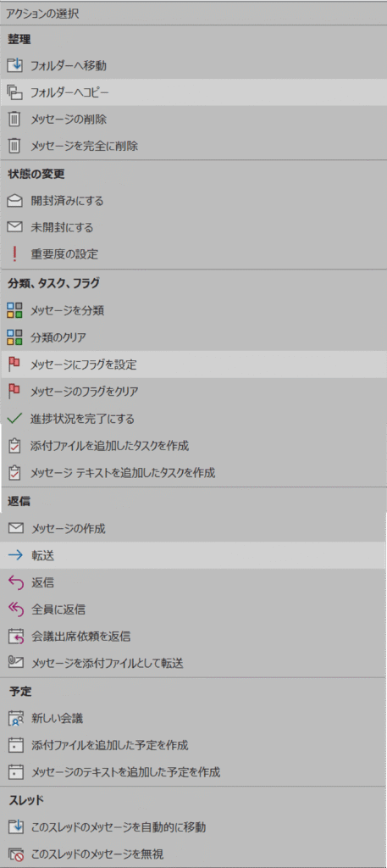The height and width of the screenshot is (868, 387).
Task: Choose このスレッドのメッセージを無視
Action: coord(193,854)
